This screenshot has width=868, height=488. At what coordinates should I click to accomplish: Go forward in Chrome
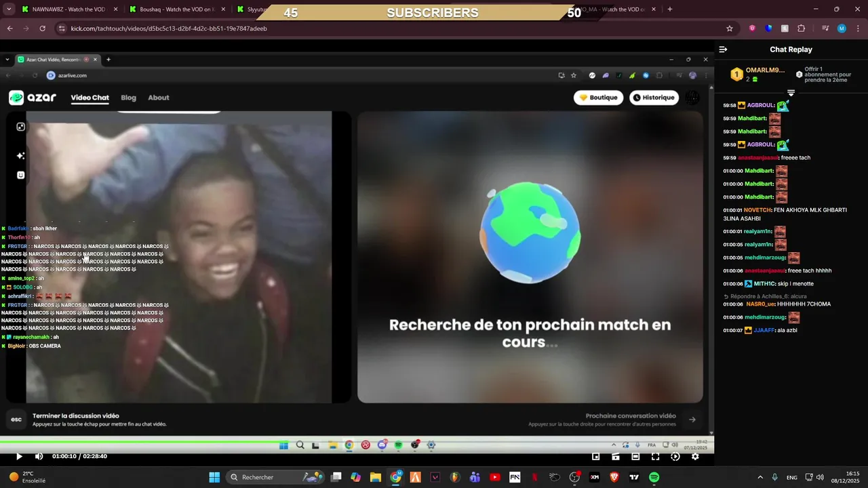(26, 28)
